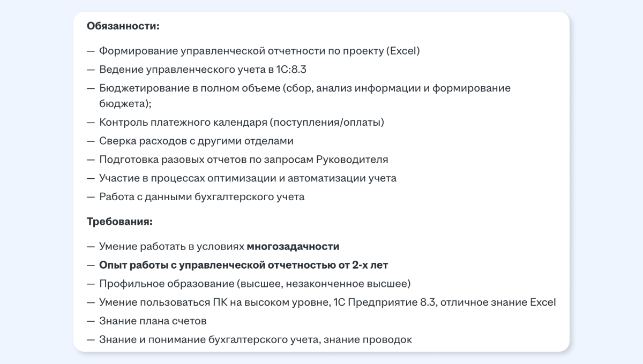This screenshot has height=364, width=643.
Task: Click the bold word 'многозадачности'
Action: [x=293, y=247]
